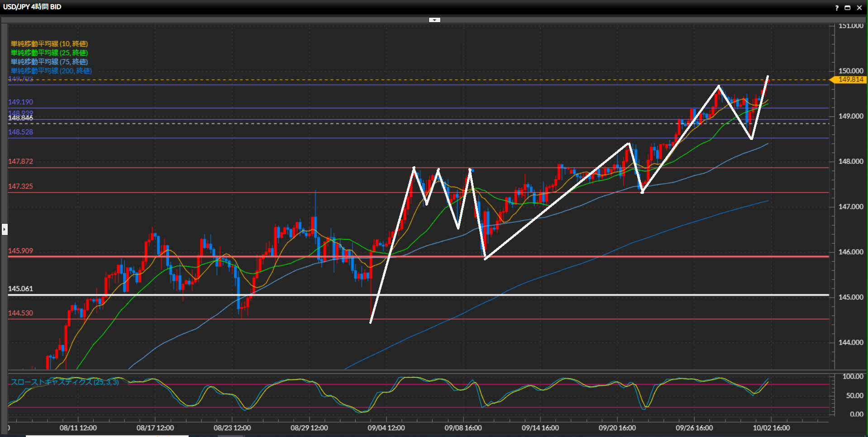Click the slow stochastics (25, 3, 3) label
The image size is (868, 437).
pos(65,382)
